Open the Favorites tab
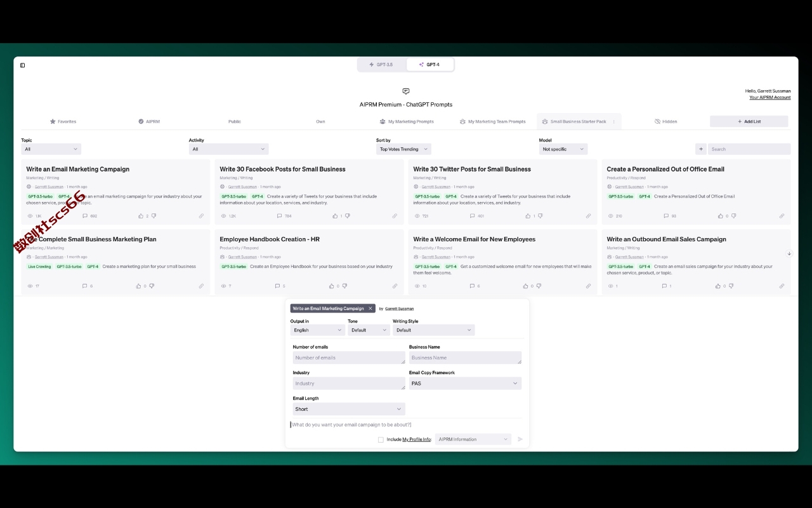This screenshot has width=812, height=508. [x=63, y=121]
